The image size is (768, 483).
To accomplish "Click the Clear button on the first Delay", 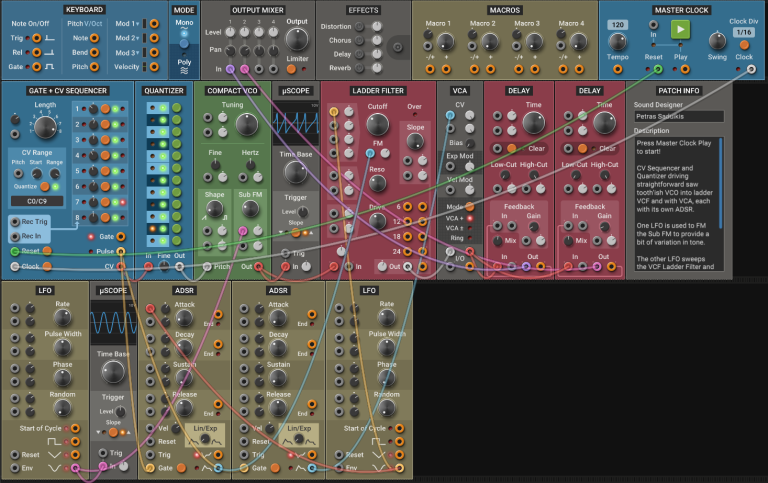I will (512, 148).
